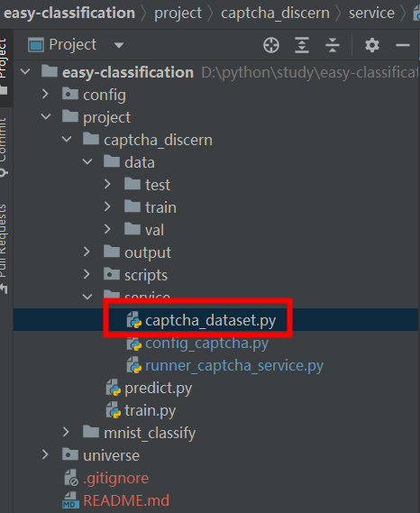Screen dimensions: 420x513
Task: Select the val folder
Action: pyautogui.click(x=154, y=230)
